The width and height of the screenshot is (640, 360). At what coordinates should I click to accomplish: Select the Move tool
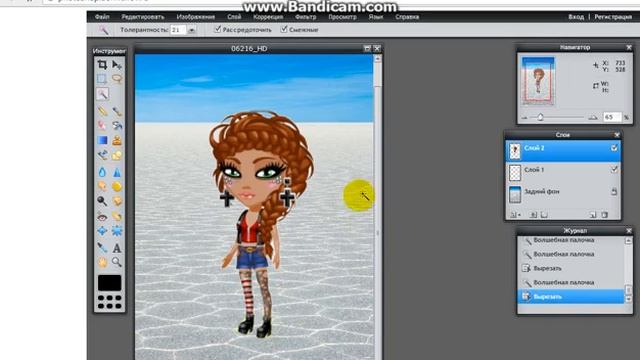pyautogui.click(x=117, y=64)
